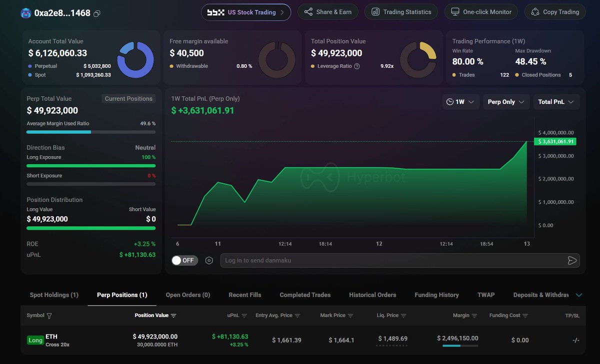Sort by Entry Avg. Price icon

(x=297, y=316)
